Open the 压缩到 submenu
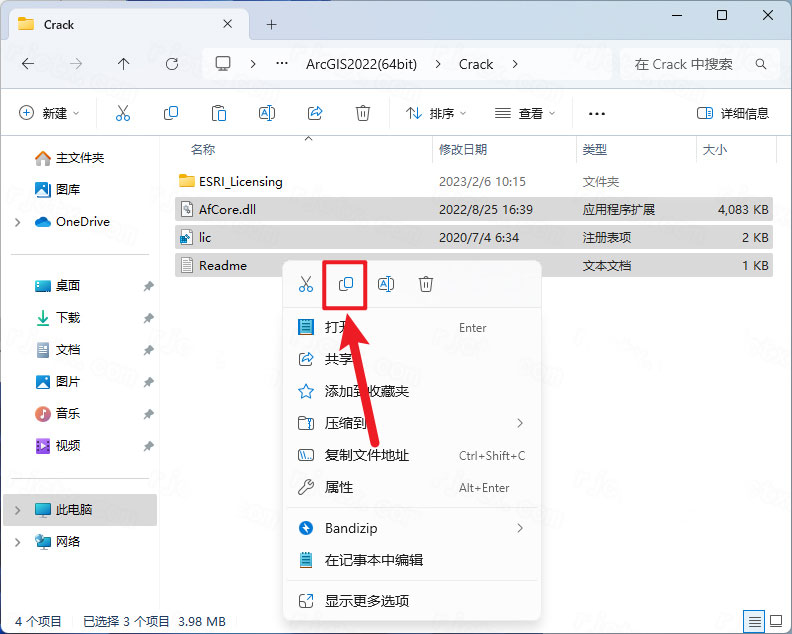This screenshot has width=792, height=634. (x=412, y=423)
